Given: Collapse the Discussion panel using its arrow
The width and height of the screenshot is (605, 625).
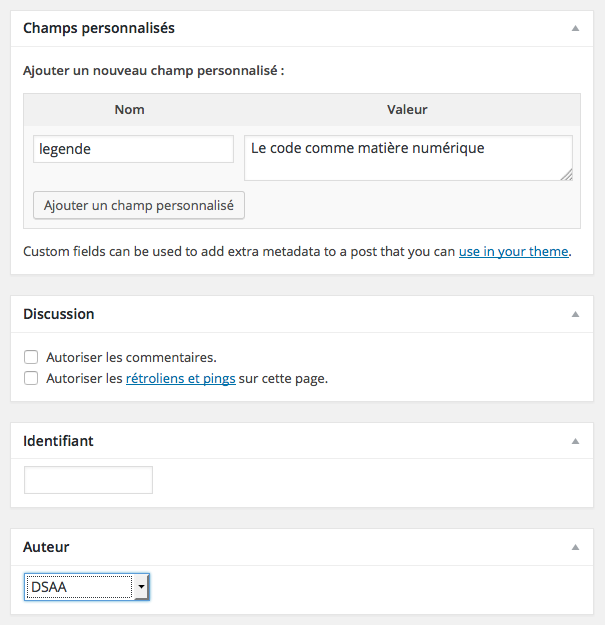Looking at the screenshot, I should click(575, 314).
